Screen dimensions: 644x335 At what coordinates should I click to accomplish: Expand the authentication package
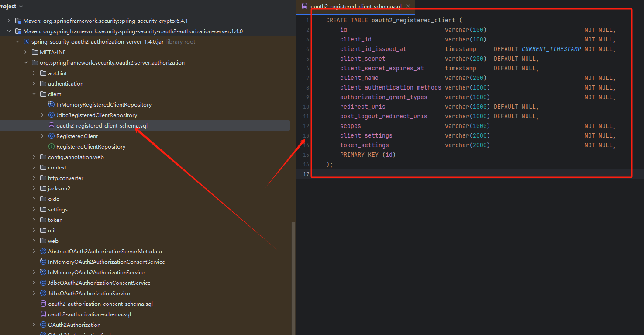tap(34, 83)
